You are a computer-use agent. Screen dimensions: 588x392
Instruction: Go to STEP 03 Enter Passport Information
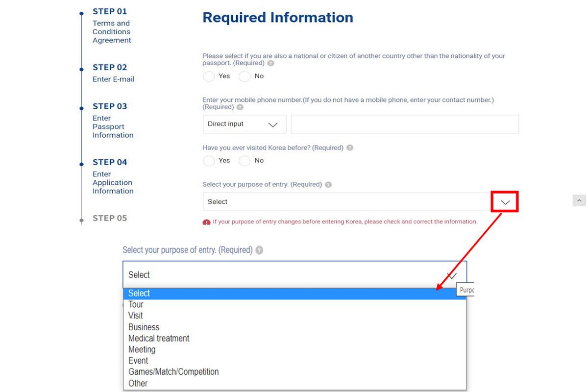tap(113, 121)
